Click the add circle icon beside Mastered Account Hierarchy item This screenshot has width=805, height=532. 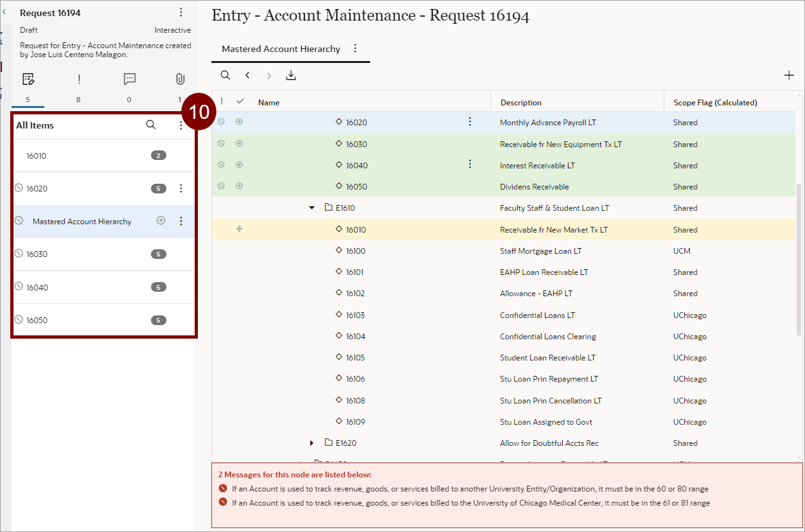pyautogui.click(x=161, y=221)
